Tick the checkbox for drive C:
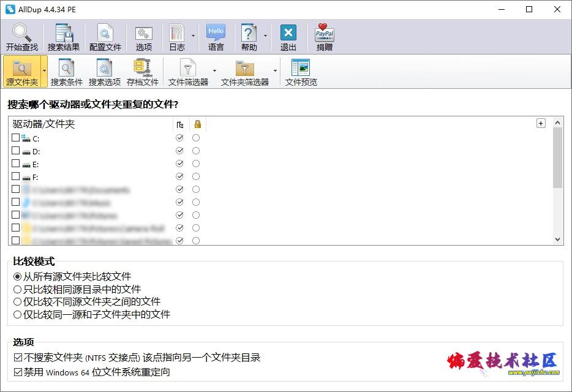 (15, 138)
